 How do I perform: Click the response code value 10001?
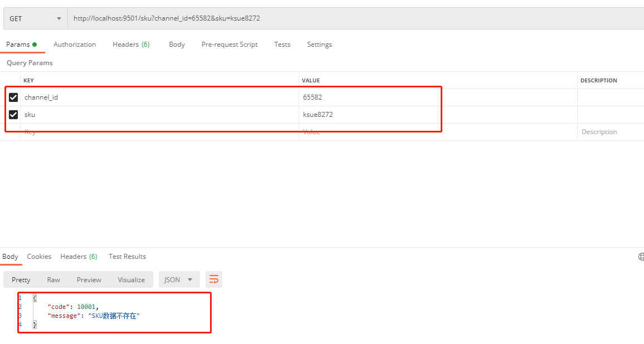[x=86, y=307]
